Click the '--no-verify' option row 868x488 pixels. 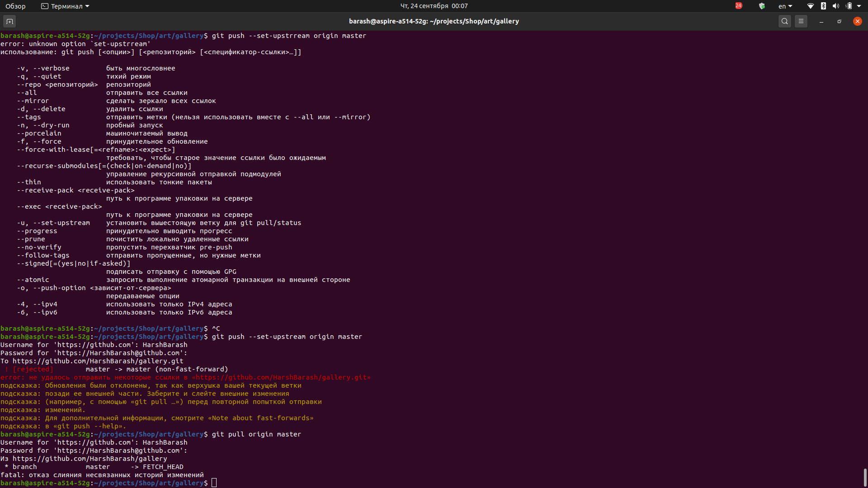[124, 247]
